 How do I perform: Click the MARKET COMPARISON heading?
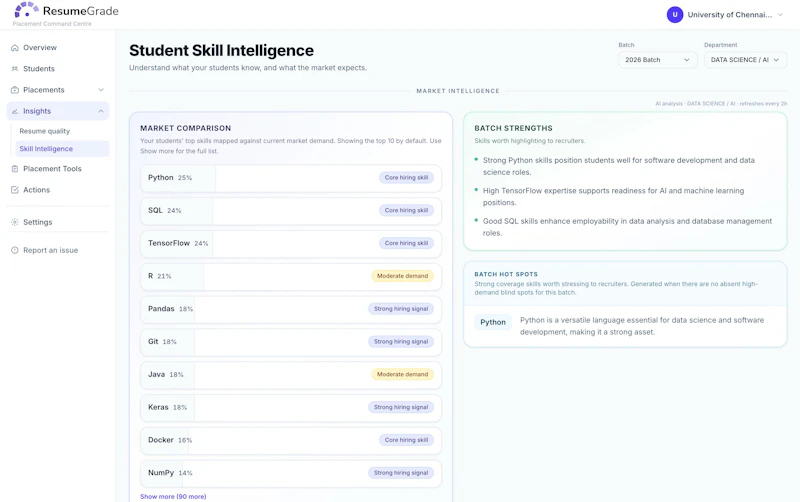click(186, 128)
